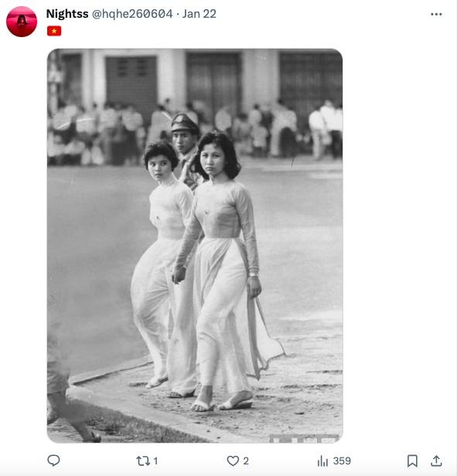Click the uniformed officer's cap in photo
The height and width of the screenshot is (476, 457).
click(x=184, y=123)
